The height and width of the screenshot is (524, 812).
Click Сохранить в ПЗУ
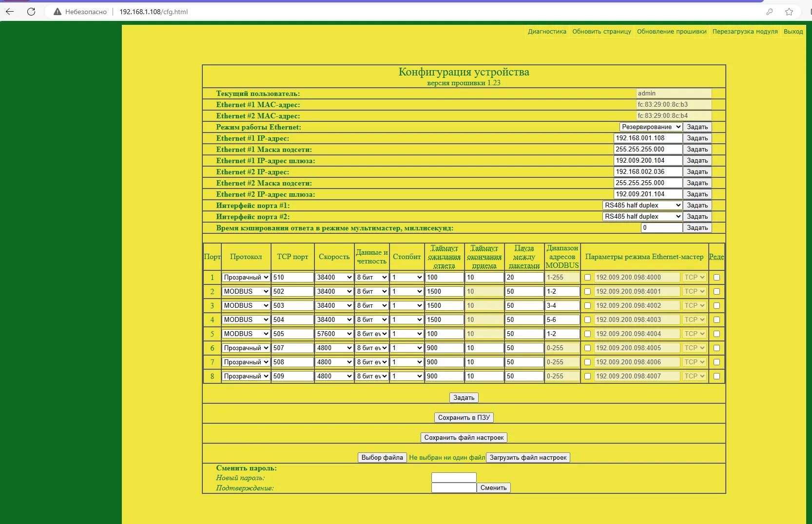[x=464, y=418]
